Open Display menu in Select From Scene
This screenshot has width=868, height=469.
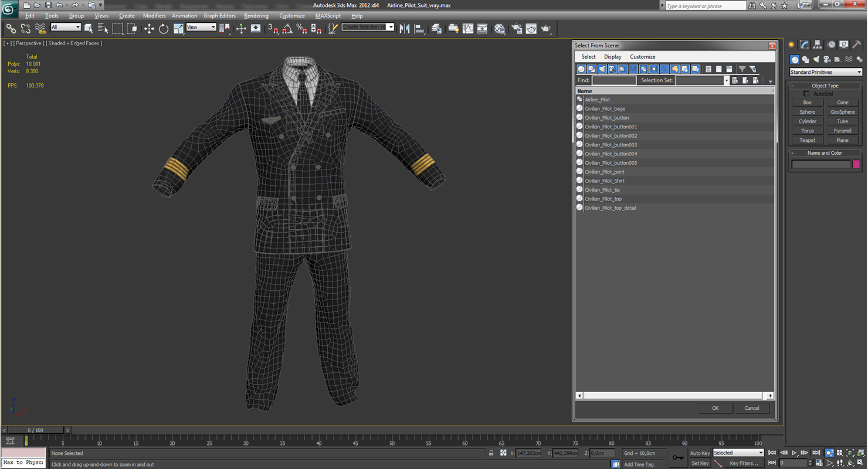point(613,57)
